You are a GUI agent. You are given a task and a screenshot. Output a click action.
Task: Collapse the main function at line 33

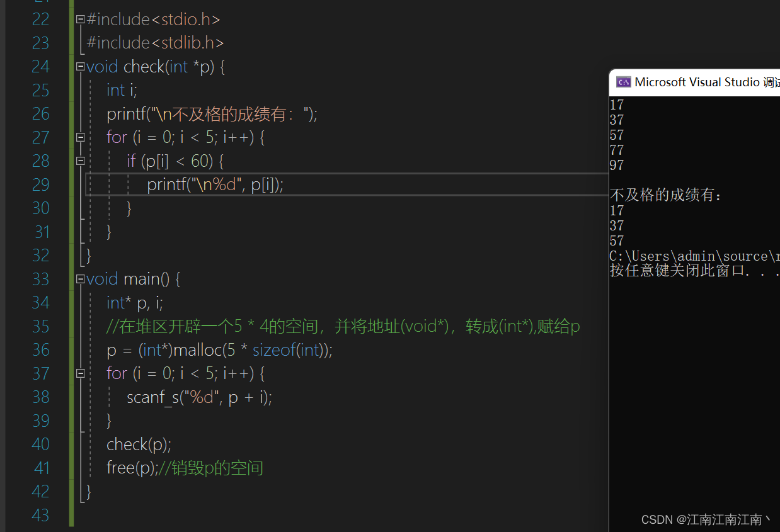tap(80, 279)
